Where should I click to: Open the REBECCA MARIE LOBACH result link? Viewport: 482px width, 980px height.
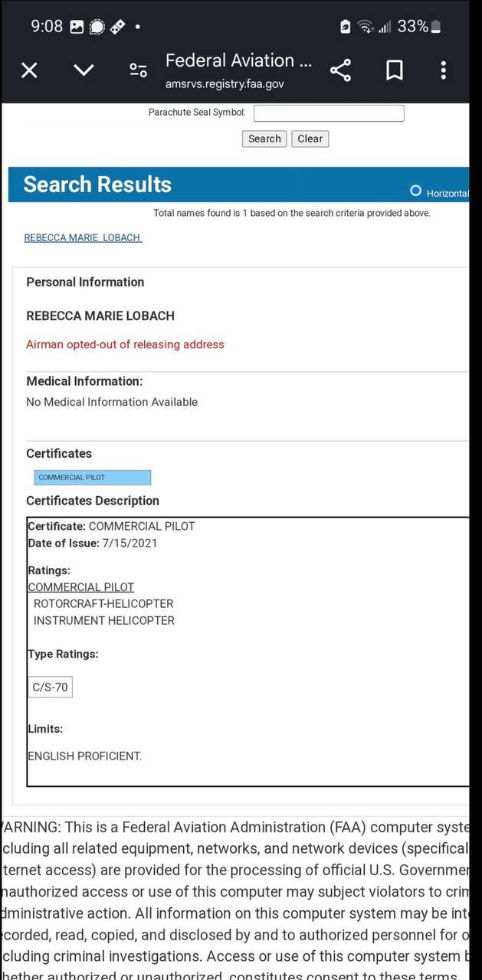tap(83, 237)
